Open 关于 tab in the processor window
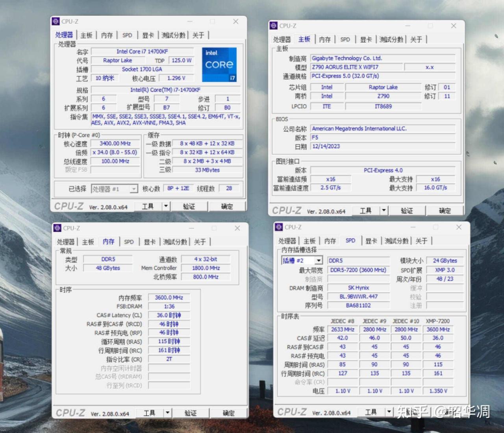The image size is (504, 433). click(x=198, y=35)
